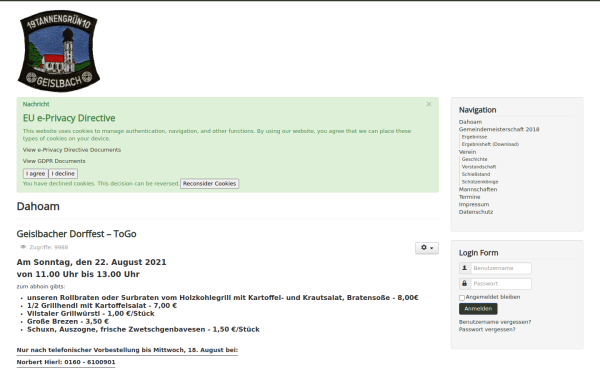Screen dimensions: 600x375
Task: Open Impressum navigation item
Action: point(474,204)
